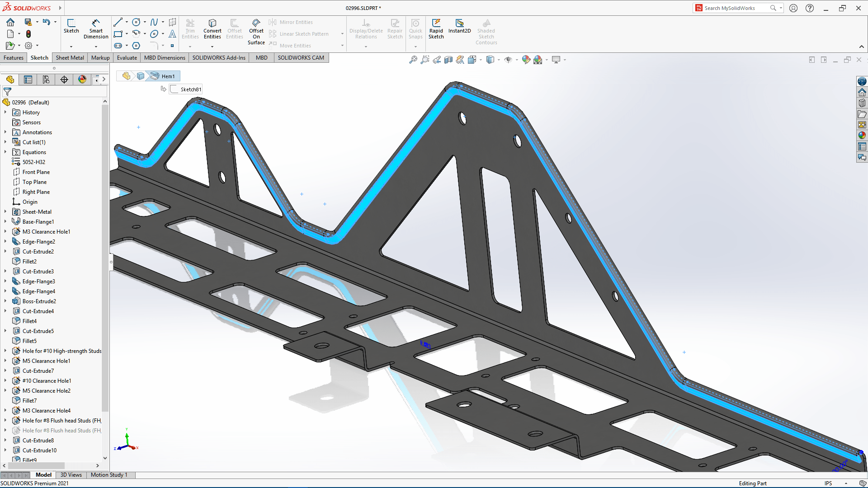Switch to the Features tab
The image size is (868, 488).
[14, 57]
